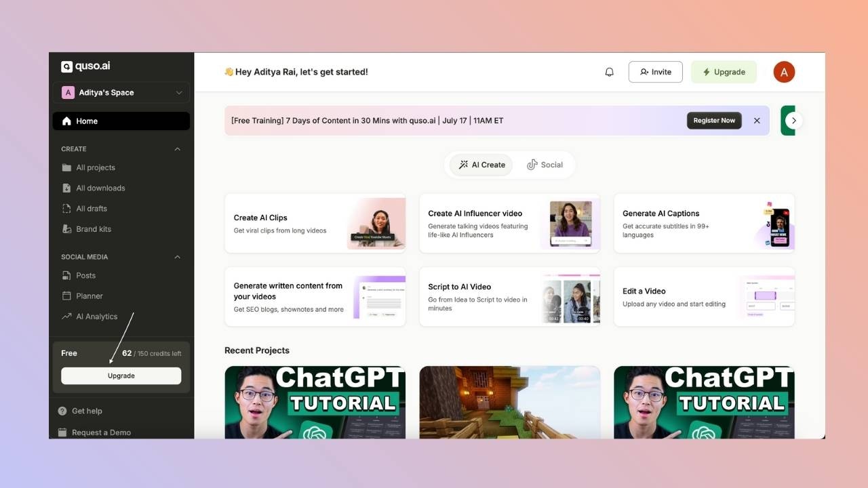Click the Recent Projects heading
Screen dimensions: 868x488
pos(257,350)
